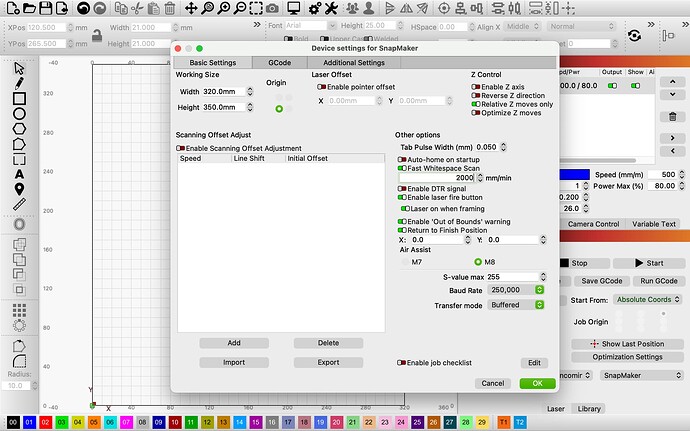This screenshot has width=690, height=431.
Task: Switch to the GCode tab
Action: coord(279,63)
